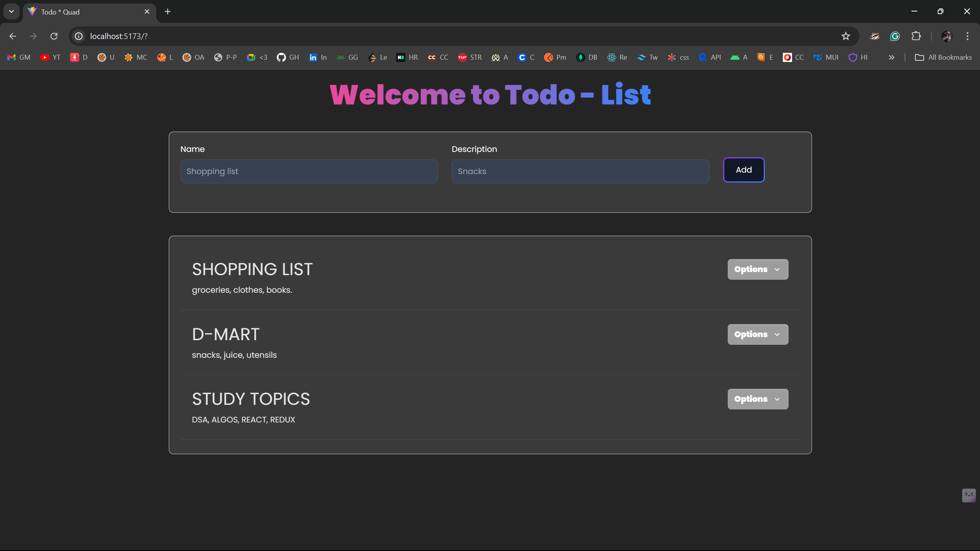Viewport: 980px width, 551px height.
Task: Open Options dropdown for D-MART
Action: (x=758, y=334)
